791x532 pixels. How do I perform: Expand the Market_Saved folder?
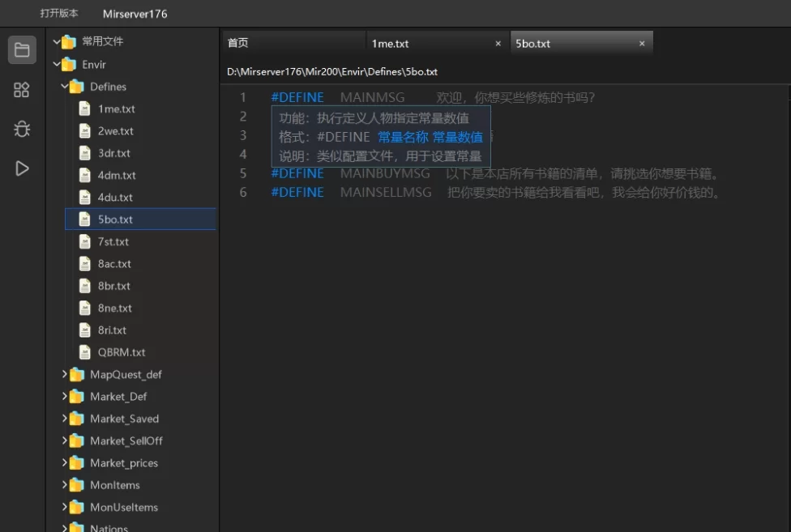coord(65,418)
